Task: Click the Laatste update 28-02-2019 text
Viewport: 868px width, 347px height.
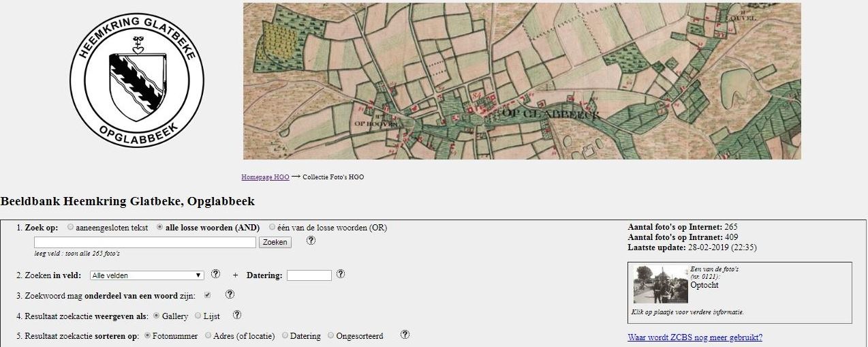Action: coord(692,247)
